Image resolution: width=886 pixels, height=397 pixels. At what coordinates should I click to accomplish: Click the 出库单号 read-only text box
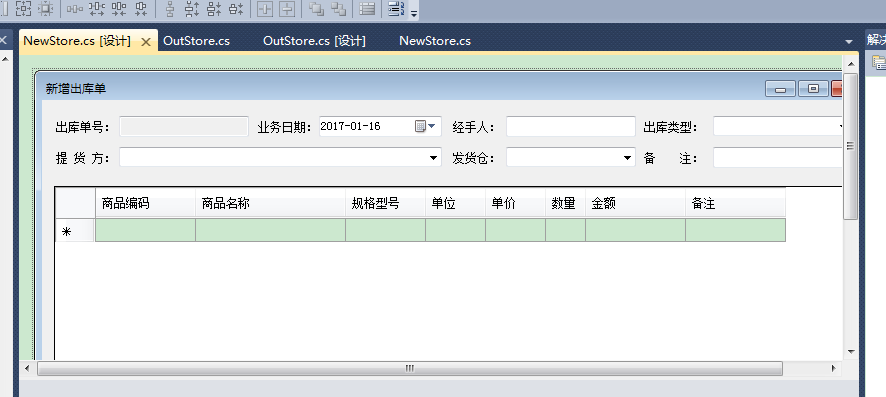(x=184, y=126)
